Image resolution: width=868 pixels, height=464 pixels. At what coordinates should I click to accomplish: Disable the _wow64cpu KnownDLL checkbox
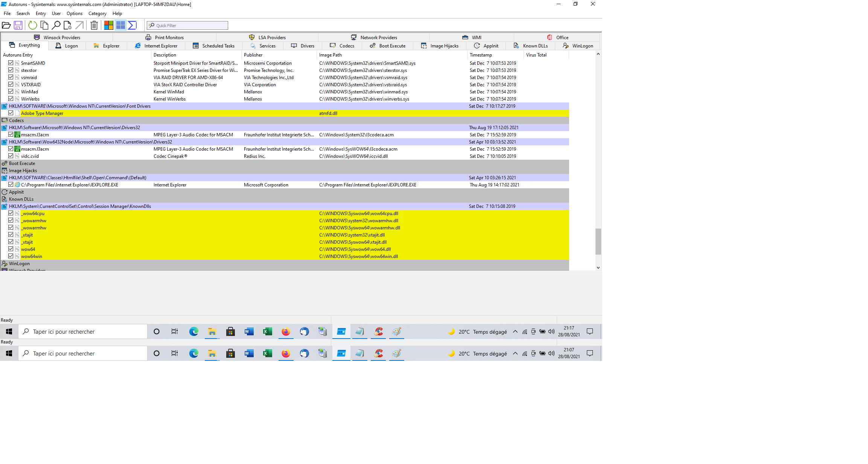tap(11, 213)
